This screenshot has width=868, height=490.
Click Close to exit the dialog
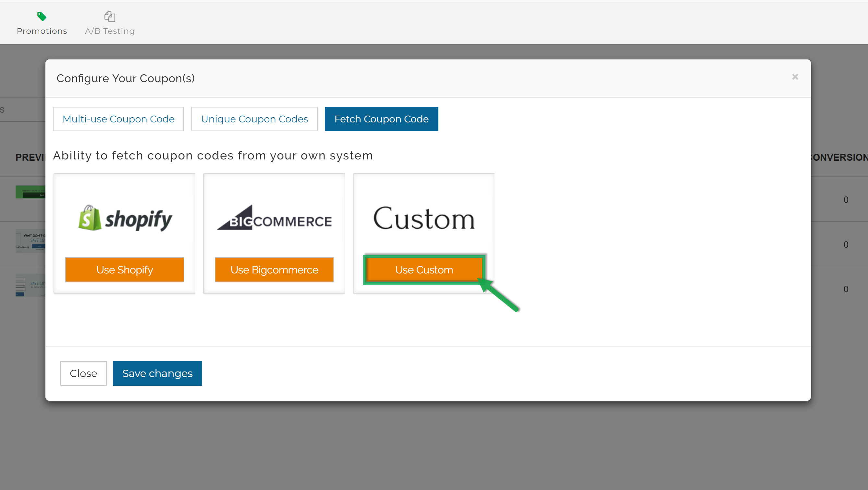click(x=83, y=373)
